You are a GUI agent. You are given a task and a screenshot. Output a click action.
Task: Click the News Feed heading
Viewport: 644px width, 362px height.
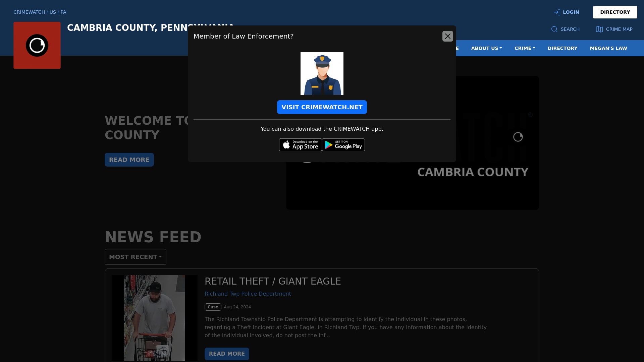153,237
